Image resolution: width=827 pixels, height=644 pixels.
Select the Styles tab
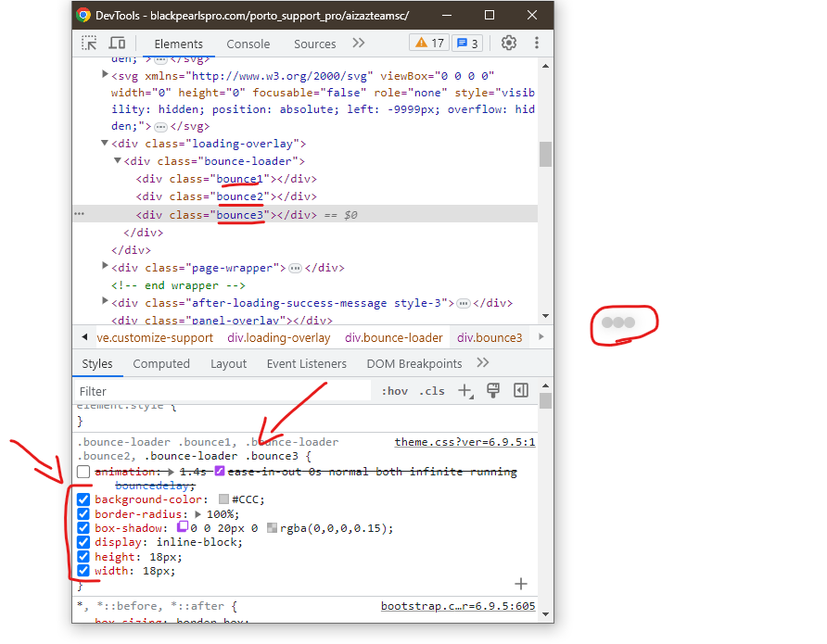tap(97, 363)
